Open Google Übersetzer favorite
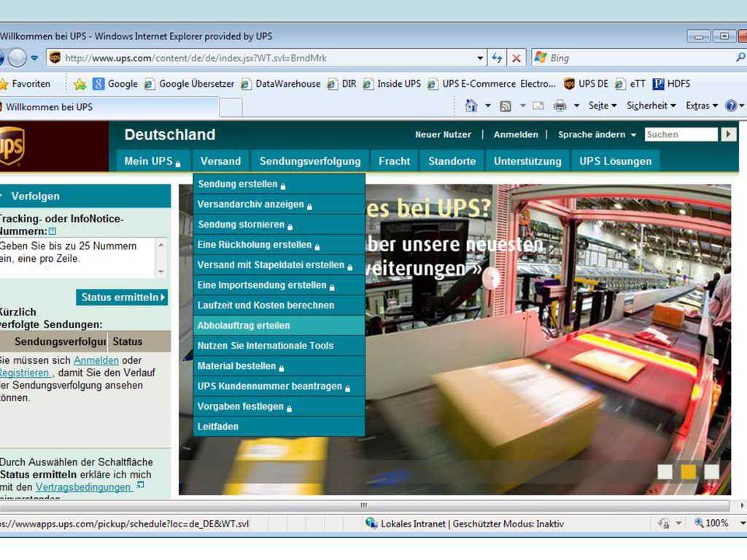Screen dimensions: 747x560 click(x=189, y=84)
